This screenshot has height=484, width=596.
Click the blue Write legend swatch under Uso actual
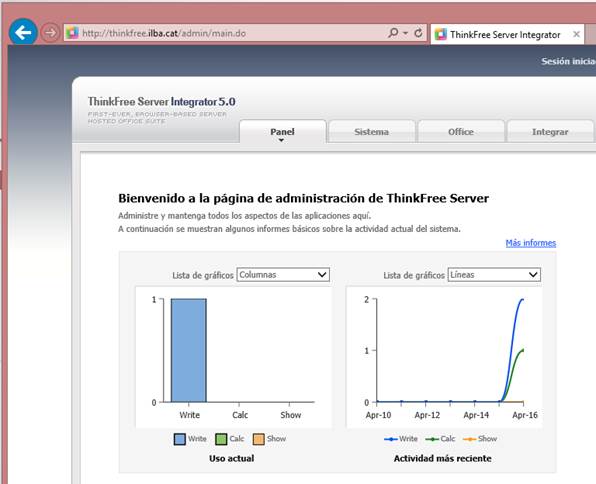coord(179,439)
